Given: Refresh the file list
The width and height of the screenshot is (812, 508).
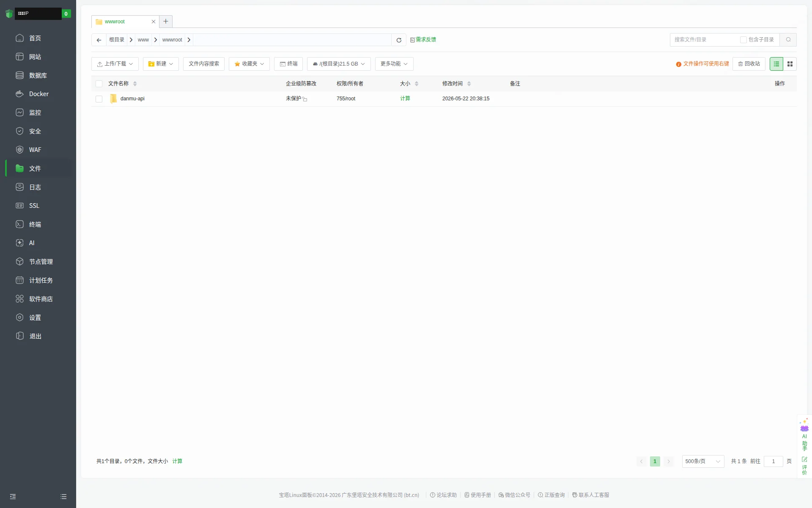Looking at the screenshot, I should (x=399, y=40).
